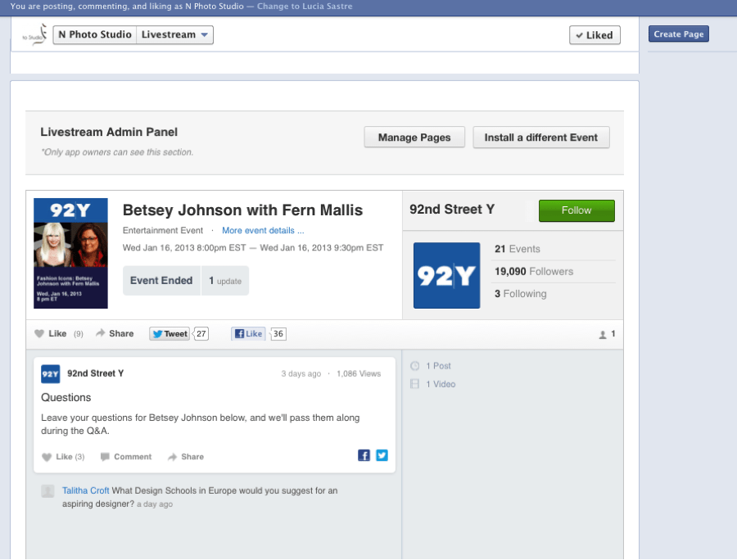Image resolution: width=737 pixels, height=560 pixels.
Task: Click the heart icon on the Questions post
Action: tap(47, 457)
